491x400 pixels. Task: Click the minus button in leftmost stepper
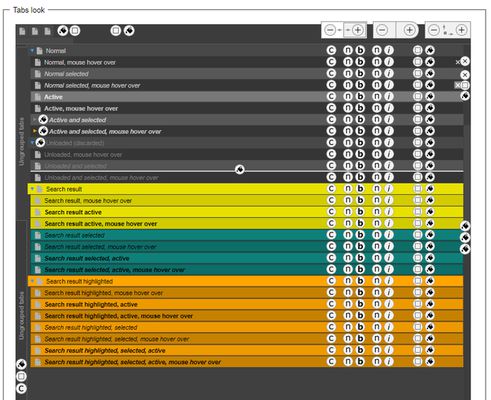[x=330, y=30]
